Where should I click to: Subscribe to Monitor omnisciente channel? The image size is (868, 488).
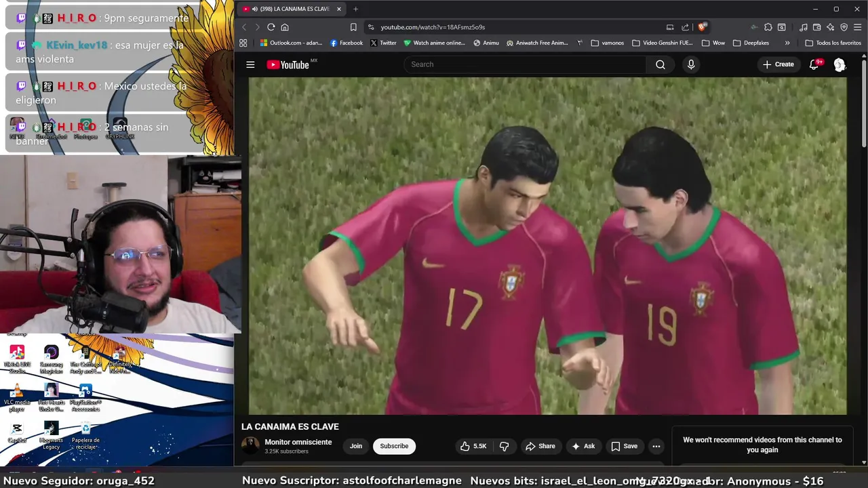(x=394, y=446)
